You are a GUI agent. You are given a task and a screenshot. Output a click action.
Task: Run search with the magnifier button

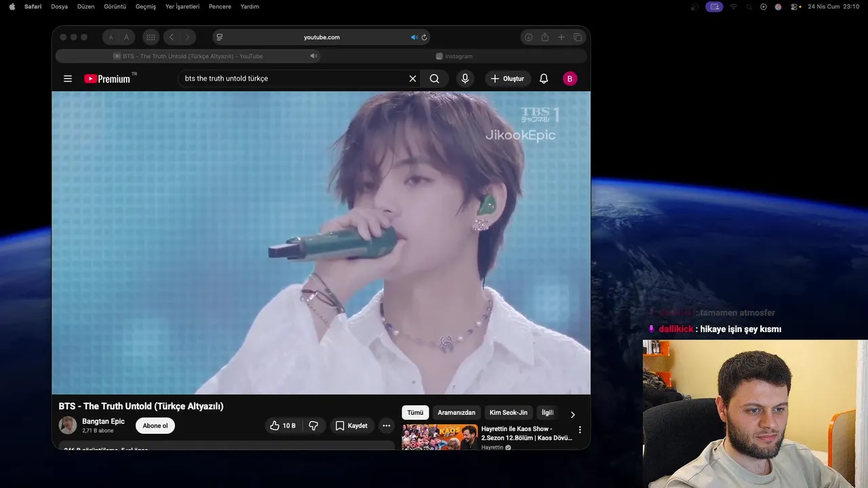pyautogui.click(x=435, y=79)
